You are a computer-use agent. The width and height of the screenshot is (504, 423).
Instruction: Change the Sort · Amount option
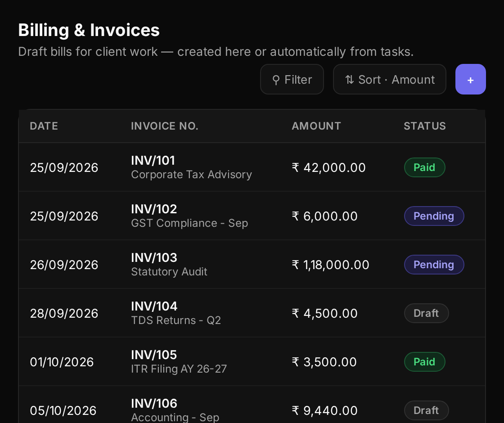click(x=390, y=79)
